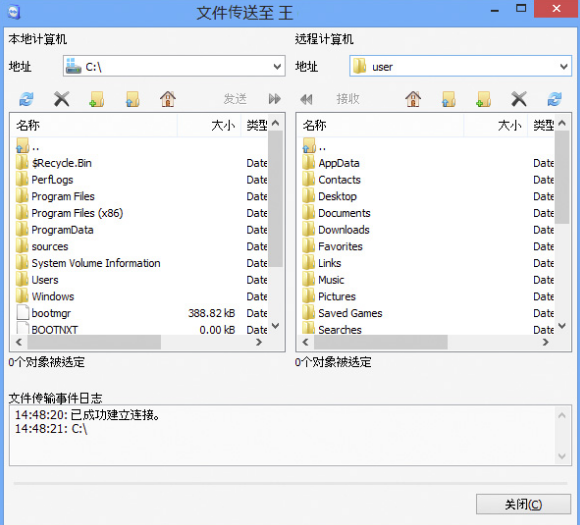Click the 发送 send button
Screen dimensions: 580x525
coord(235,99)
